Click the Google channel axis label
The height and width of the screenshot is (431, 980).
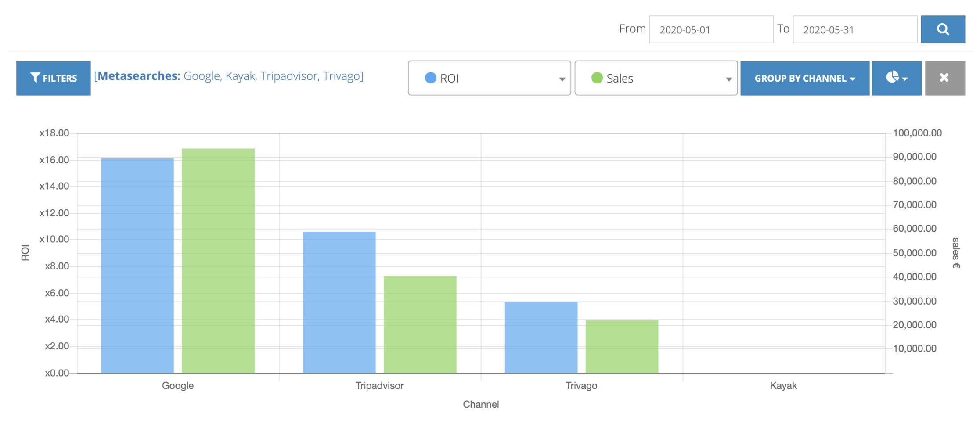pyautogui.click(x=178, y=386)
